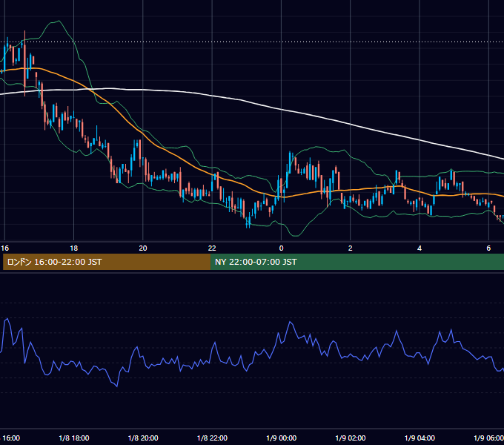
Task: Click the dotted horizontal price level line
Action: (x=252, y=42)
